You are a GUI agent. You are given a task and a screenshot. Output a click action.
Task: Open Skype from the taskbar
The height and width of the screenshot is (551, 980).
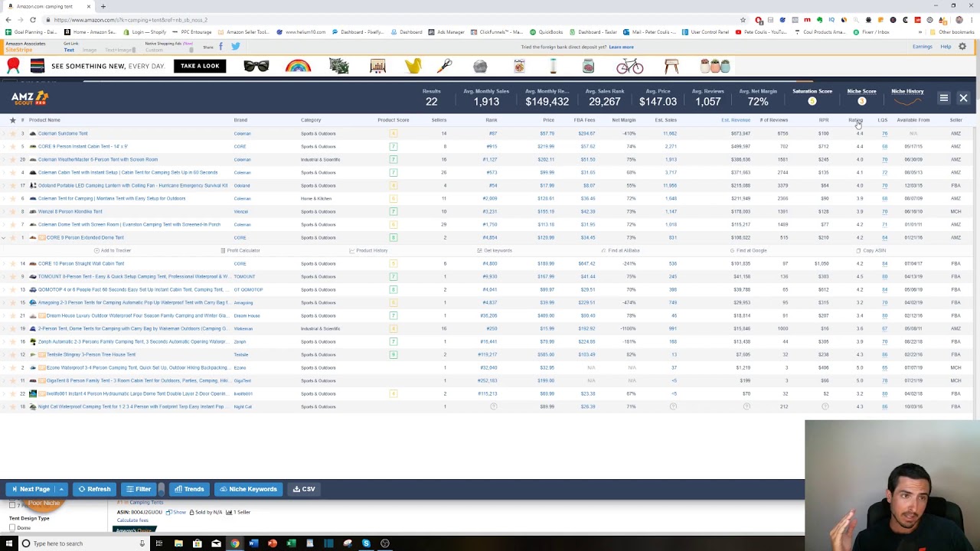point(366,543)
